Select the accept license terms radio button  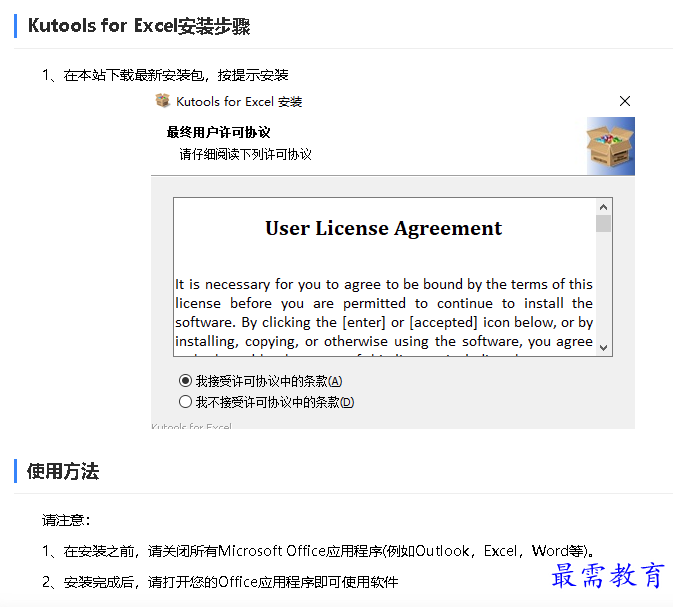point(185,381)
